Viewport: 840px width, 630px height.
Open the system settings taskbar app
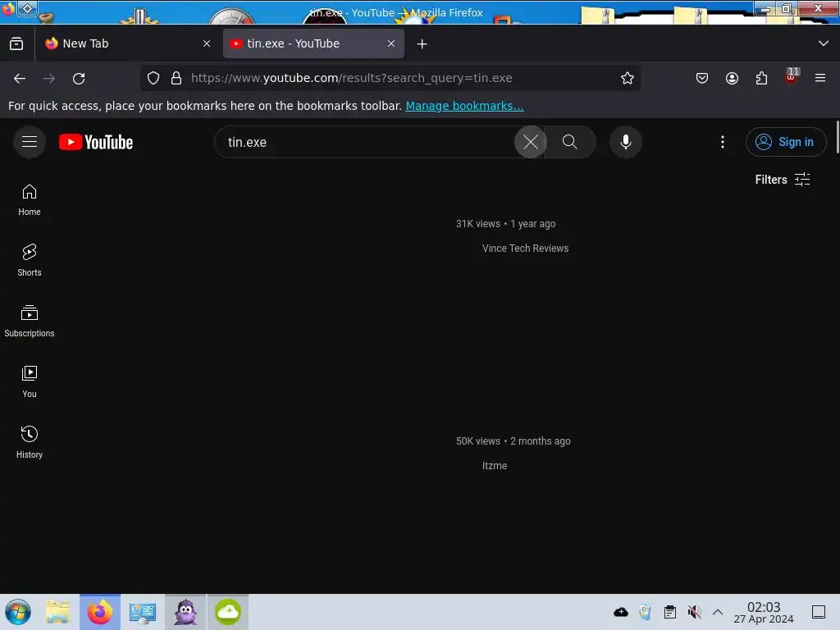pyautogui.click(x=143, y=612)
